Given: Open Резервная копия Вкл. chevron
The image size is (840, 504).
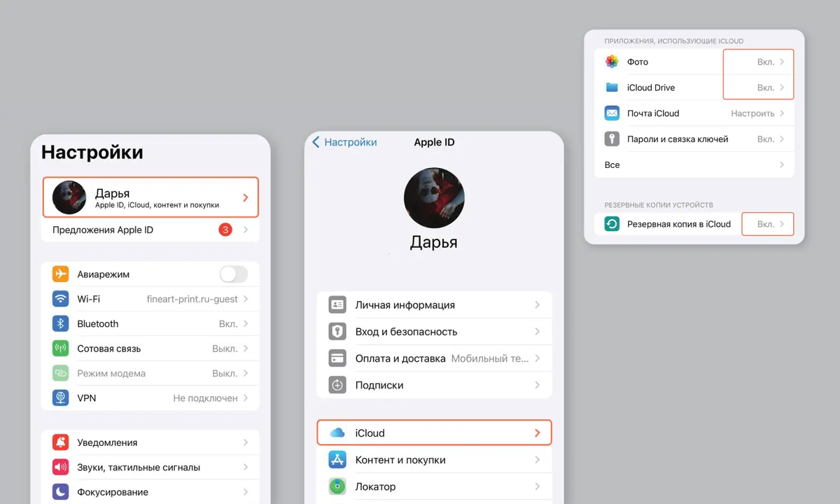Looking at the screenshot, I should point(782,224).
